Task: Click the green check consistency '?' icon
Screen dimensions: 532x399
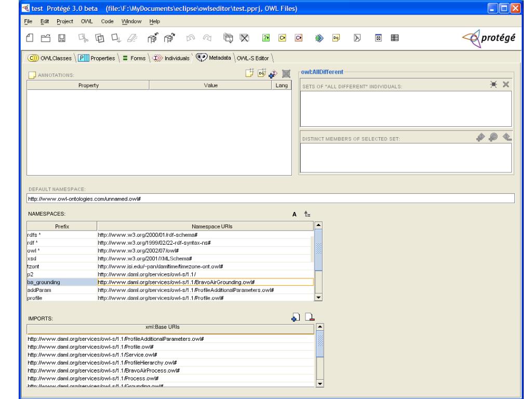Action: [266, 37]
